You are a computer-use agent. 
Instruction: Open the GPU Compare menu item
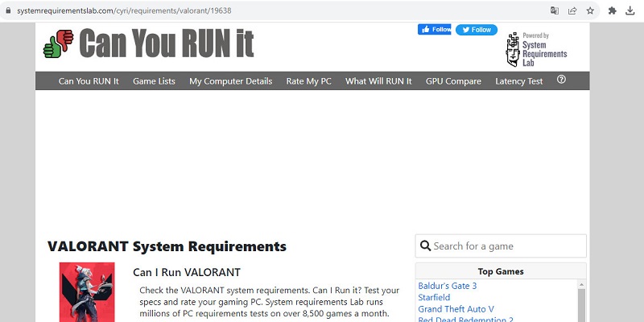point(453,81)
